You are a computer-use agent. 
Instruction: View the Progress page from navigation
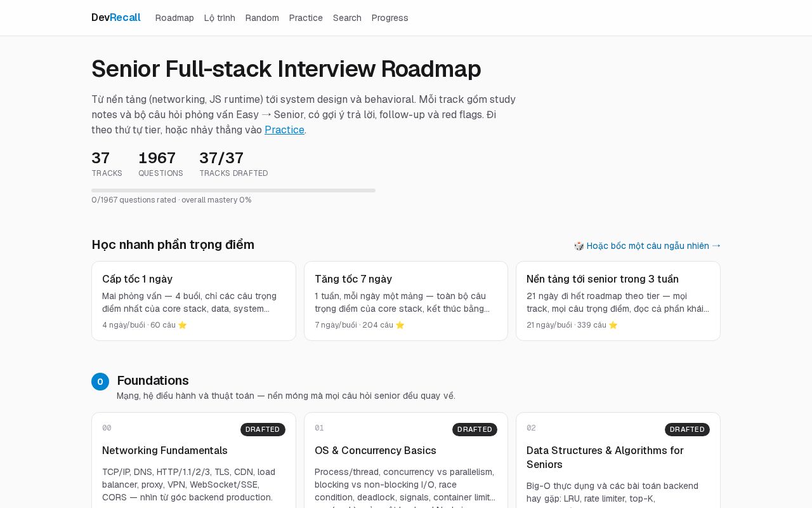click(x=390, y=18)
